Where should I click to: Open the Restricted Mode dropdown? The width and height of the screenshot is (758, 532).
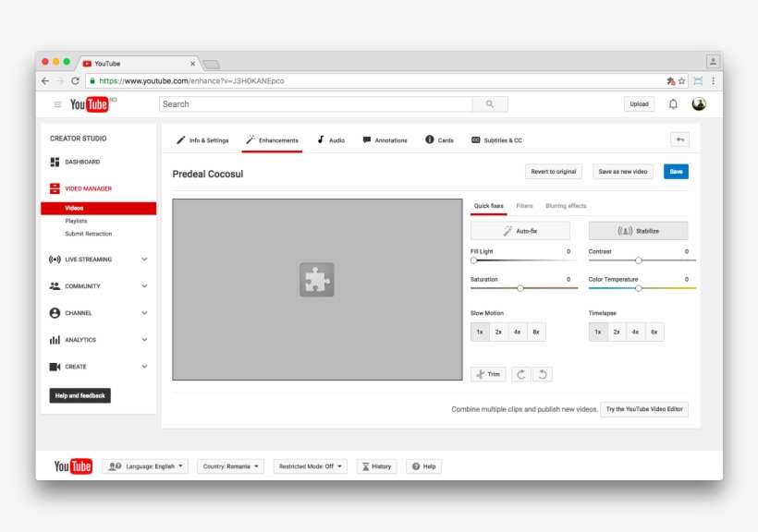click(x=310, y=465)
